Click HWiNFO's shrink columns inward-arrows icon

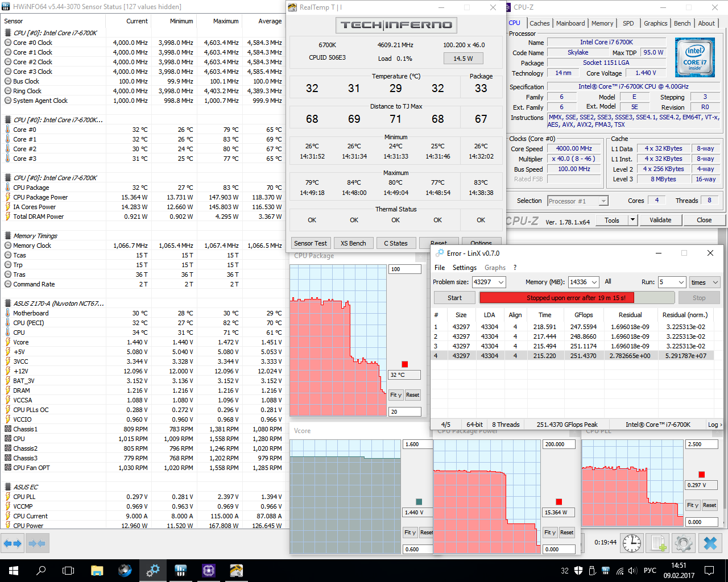tap(36, 543)
